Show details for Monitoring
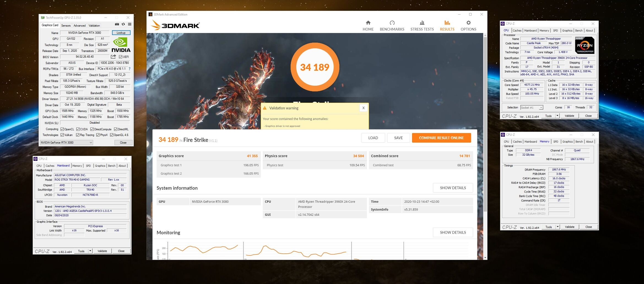The height and width of the screenshot is (284, 644). pos(453,232)
